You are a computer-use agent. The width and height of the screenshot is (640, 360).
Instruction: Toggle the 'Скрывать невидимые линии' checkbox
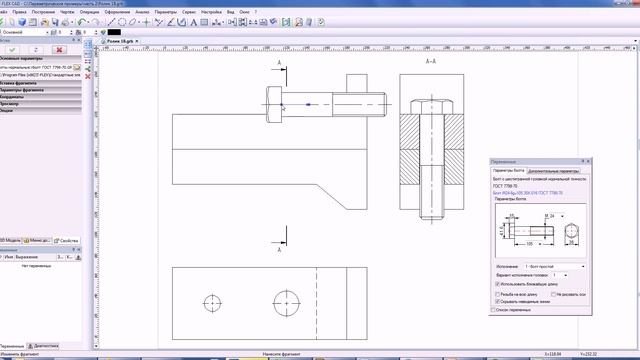498,302
